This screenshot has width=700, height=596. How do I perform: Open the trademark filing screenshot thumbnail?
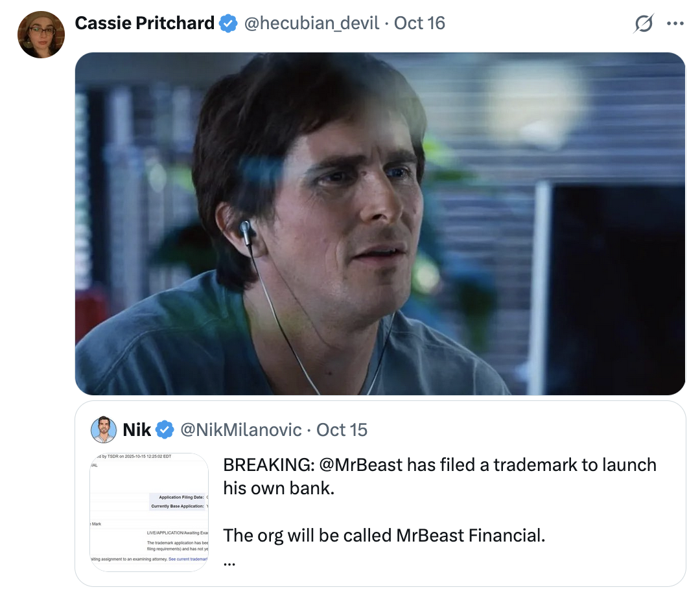[149, 512]
